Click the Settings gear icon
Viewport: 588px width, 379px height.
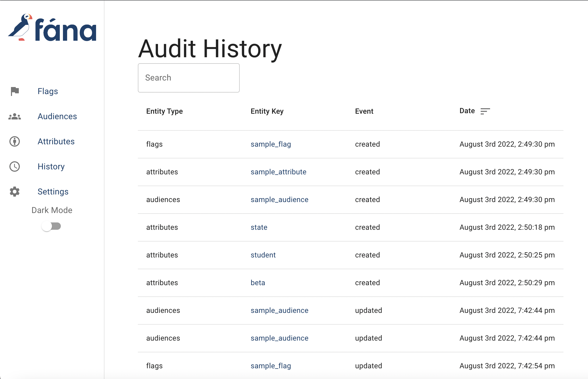pyautogui.click(x=15, y=192)
